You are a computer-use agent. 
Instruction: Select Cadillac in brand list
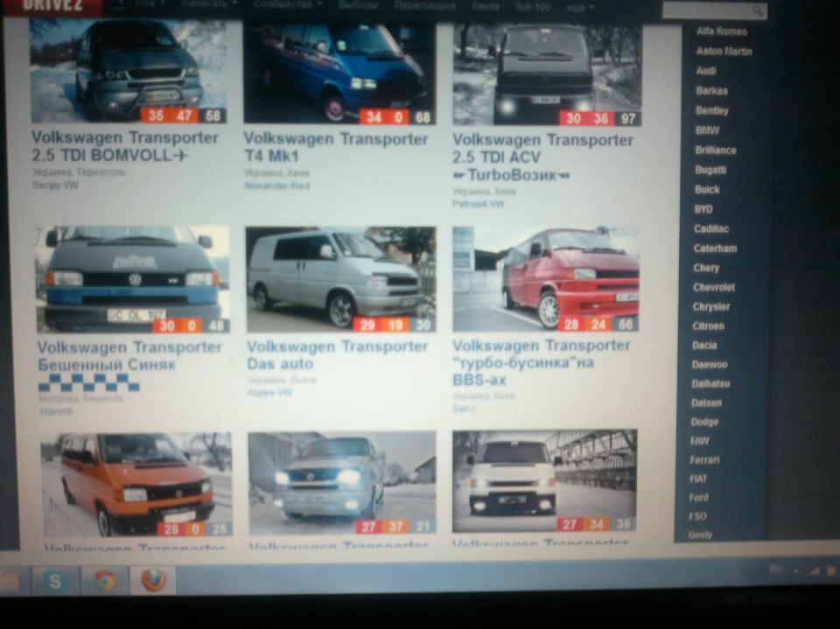710,229
